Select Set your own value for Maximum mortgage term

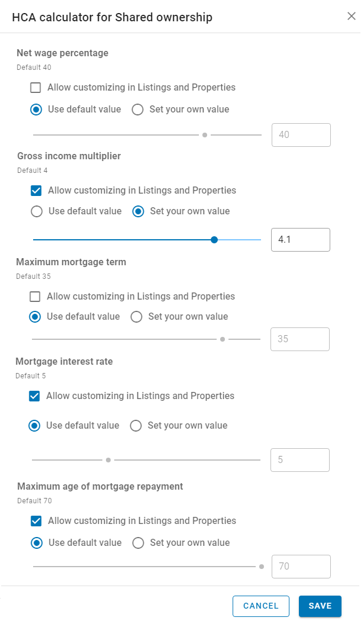tap(136, 317)
